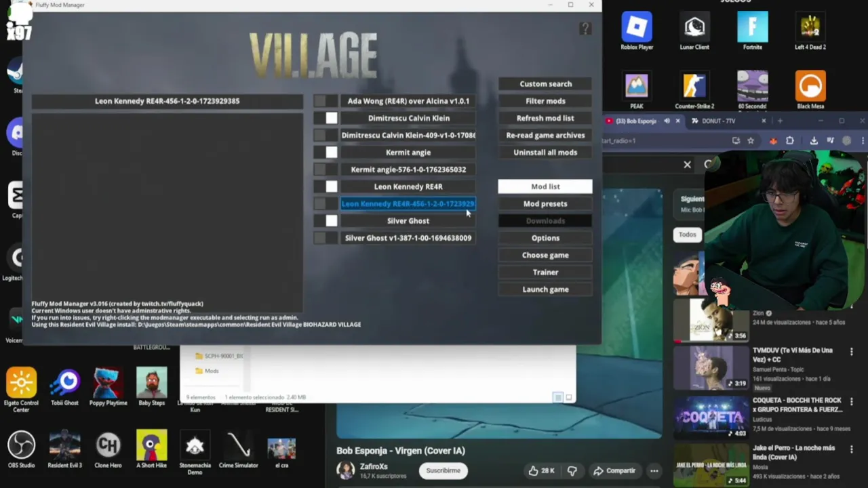Open Left 4 Dead 2 shortcut
This screenshot has width=868, height=488.
coord(810,30)
